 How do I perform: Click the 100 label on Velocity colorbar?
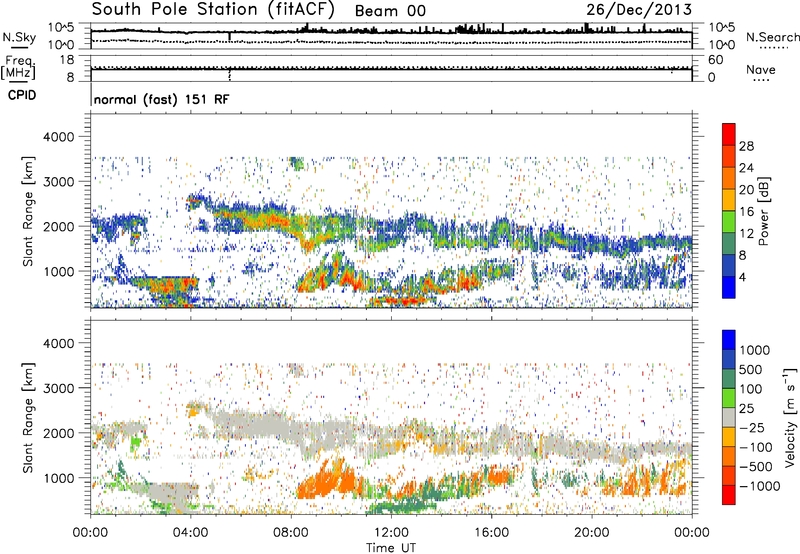click(751, 389)
